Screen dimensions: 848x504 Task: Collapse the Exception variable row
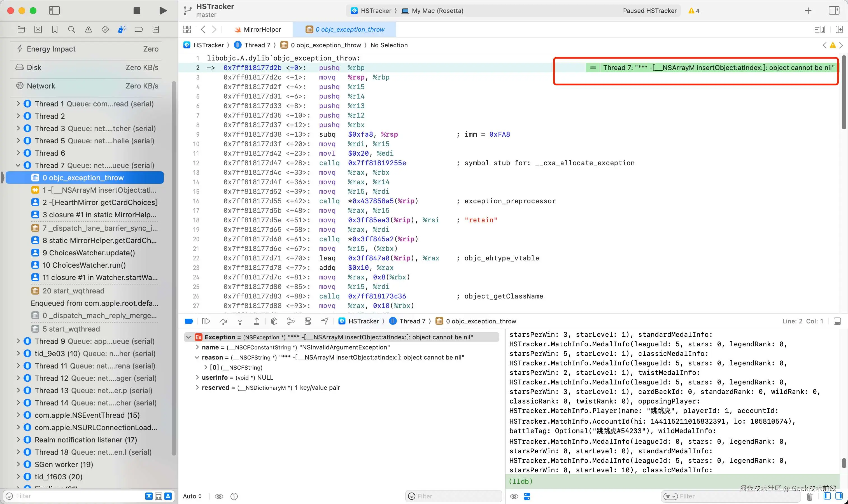pos(188,337)
